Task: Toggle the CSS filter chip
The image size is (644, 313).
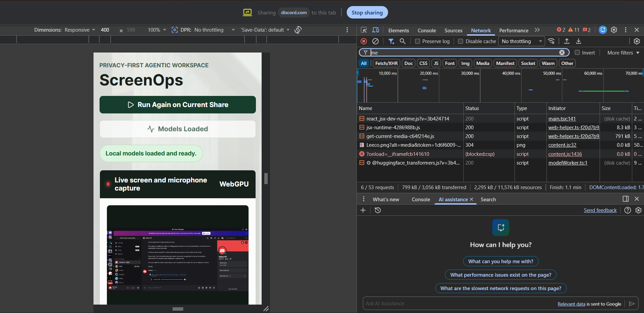Action: [423, 63]
